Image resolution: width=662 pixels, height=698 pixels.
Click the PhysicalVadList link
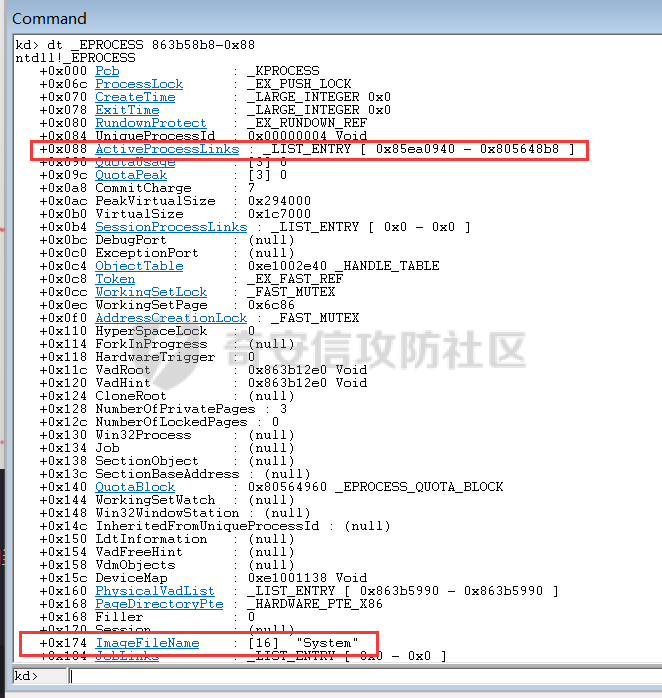155,591
